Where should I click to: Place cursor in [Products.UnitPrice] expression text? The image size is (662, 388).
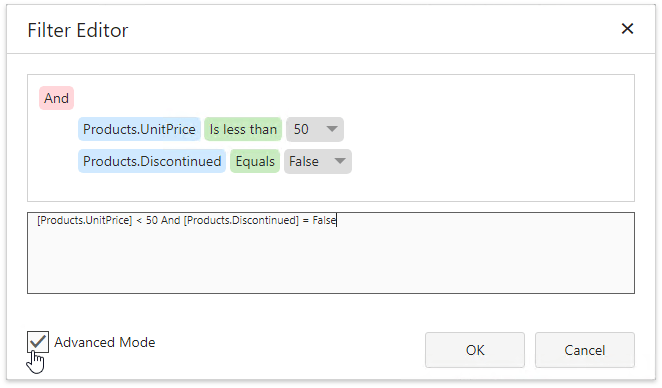pos(84,220)
